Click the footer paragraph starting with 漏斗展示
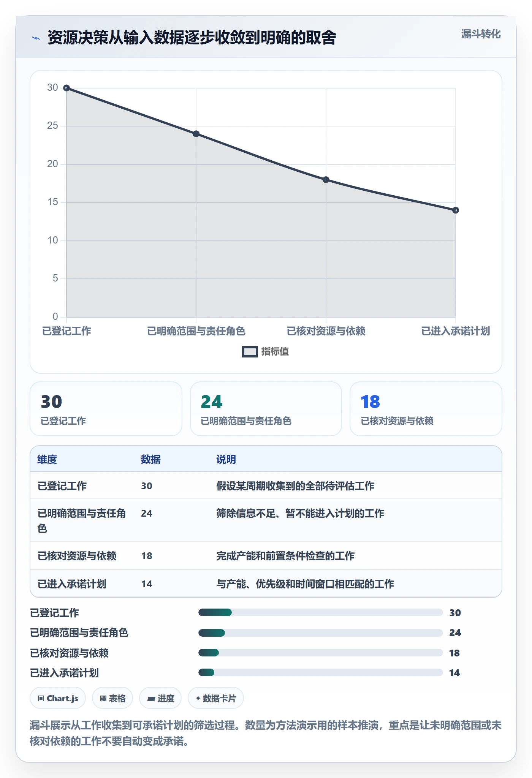532x778 pixels. tap(266, 733)
